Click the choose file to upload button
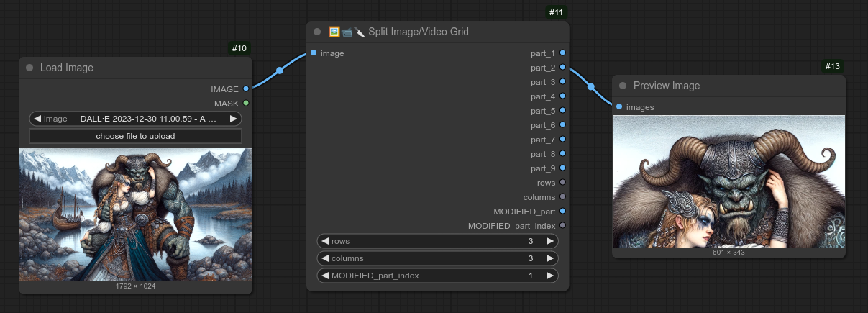 click(x=135, y=136)
